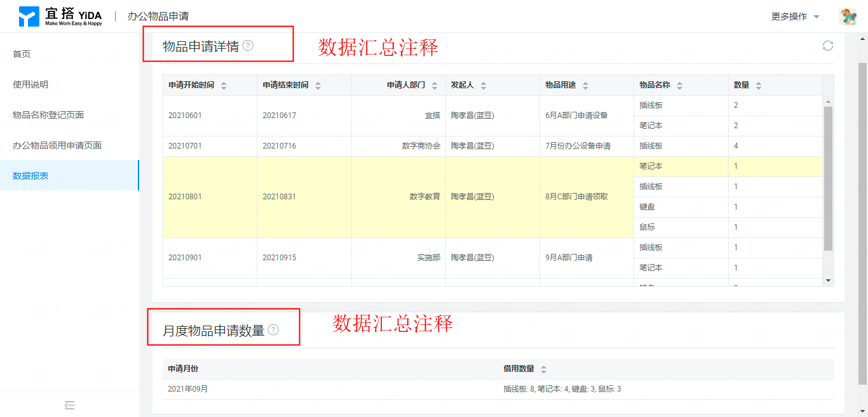This screenshot has height=417, width=868.
Task: Click 插线板: 8, 笔记本: 4 summary cell
Action: 666,389
